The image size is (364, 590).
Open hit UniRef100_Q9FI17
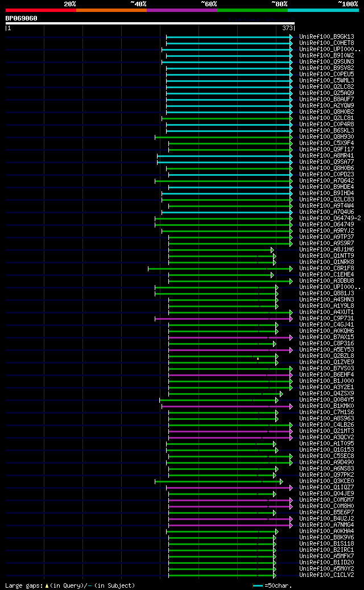pos(327,150)
